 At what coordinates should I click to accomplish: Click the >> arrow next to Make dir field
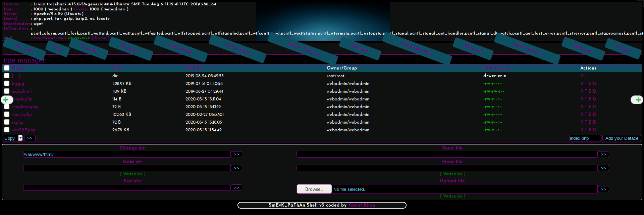236,168
